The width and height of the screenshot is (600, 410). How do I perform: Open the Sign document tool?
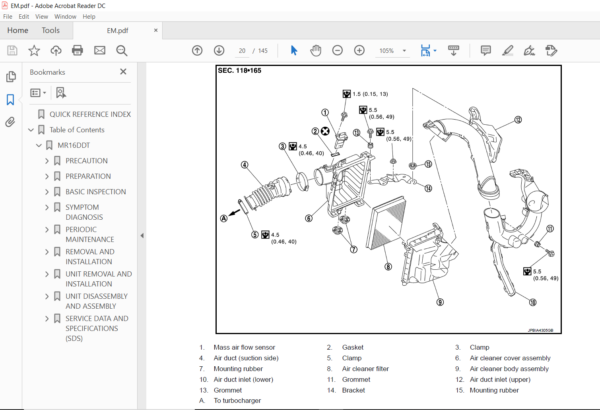tap(530, 51)
